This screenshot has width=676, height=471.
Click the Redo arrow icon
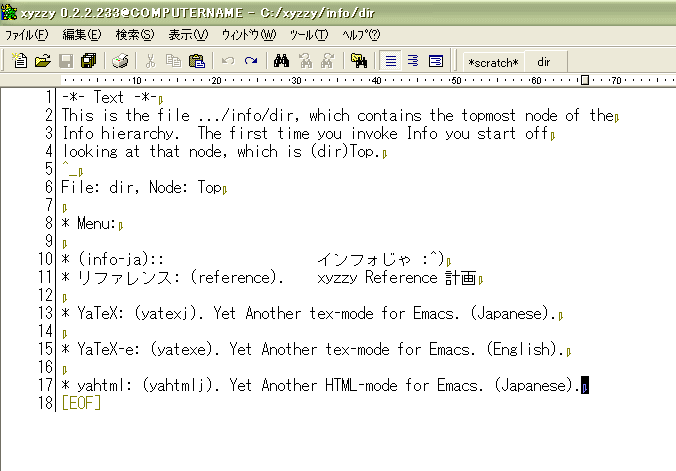click(251, 61)
